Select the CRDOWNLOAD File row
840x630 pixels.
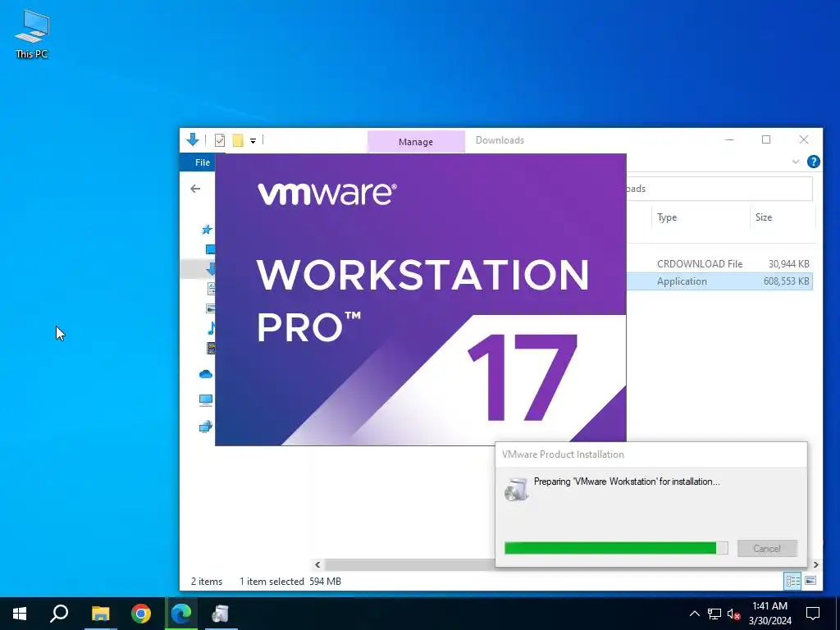point(719,263)
